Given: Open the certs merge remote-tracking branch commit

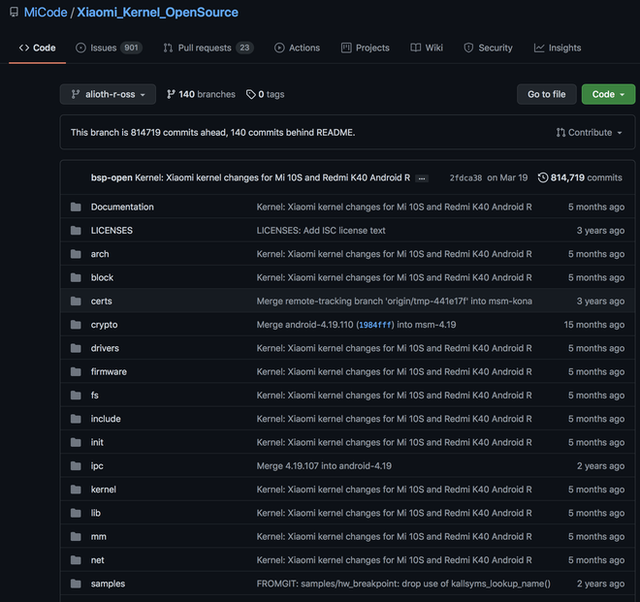Looking at the screenshot, I should [x=394, y=301].
